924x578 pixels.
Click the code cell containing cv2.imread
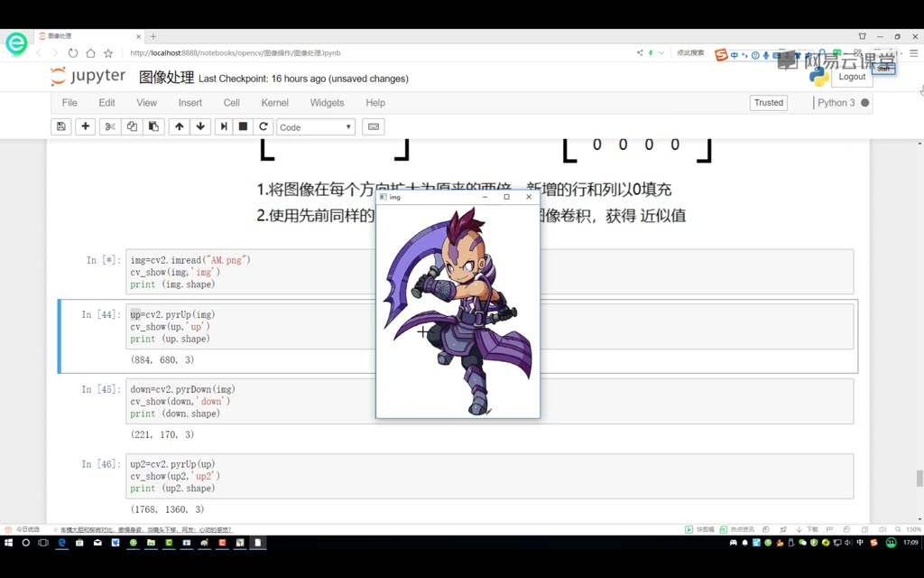pos(489,272)
